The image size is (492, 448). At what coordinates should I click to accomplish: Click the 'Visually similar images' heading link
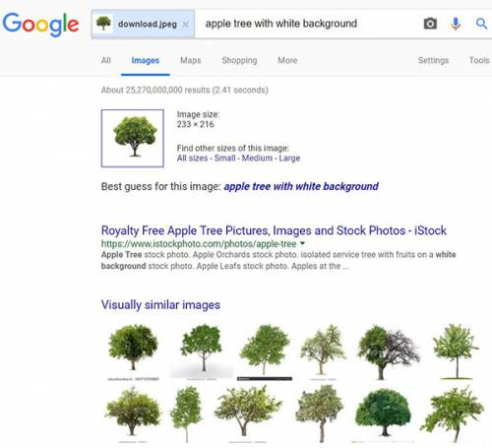click(x=160, y=305)
